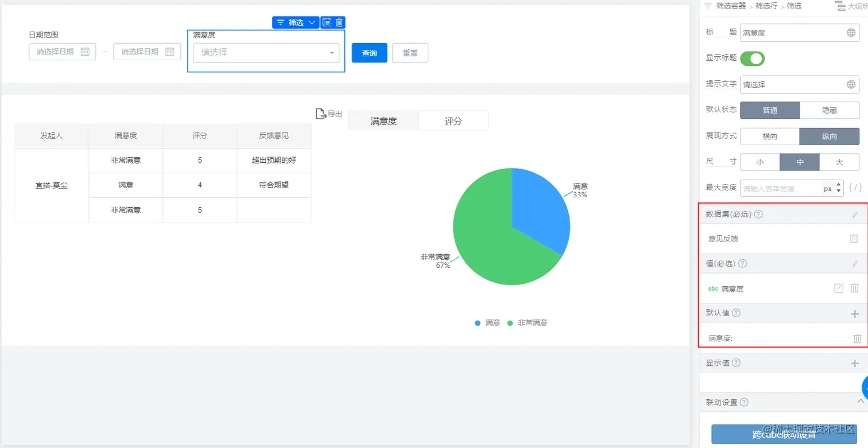This screenshot has width=868, height=448.
Task: Click the export file icon
Action: tap(321, 114)
